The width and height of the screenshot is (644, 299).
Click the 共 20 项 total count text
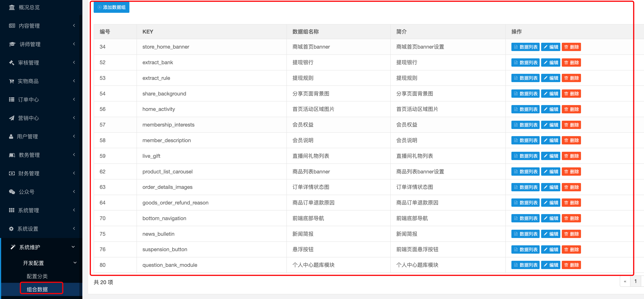(x=103, y=282)
